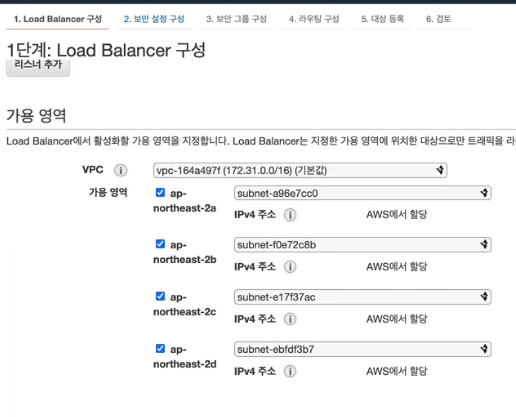Click the ap-northeast-2a zone label
The image size is (516, 417).
184,201
